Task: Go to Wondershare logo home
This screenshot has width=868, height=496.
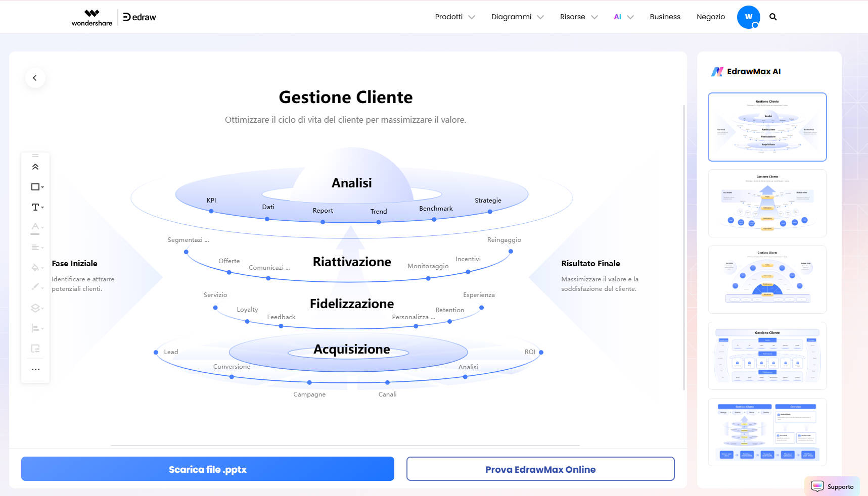Action: pyautogui.click(x=92, y=18)
